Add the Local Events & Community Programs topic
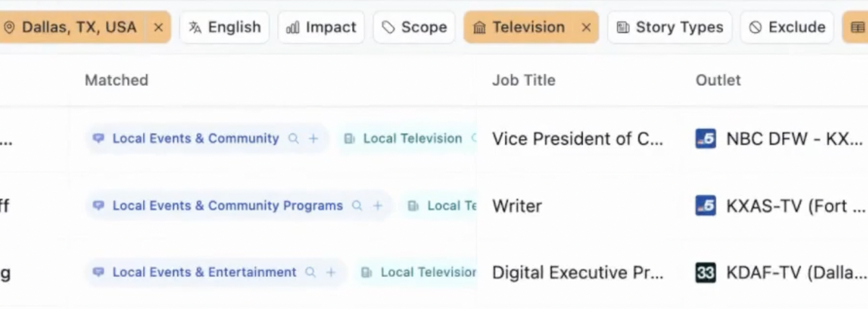 tap(377, 206)
